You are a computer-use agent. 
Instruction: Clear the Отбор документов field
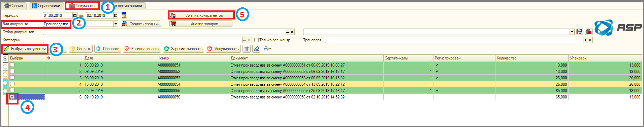tap(292, 32)
